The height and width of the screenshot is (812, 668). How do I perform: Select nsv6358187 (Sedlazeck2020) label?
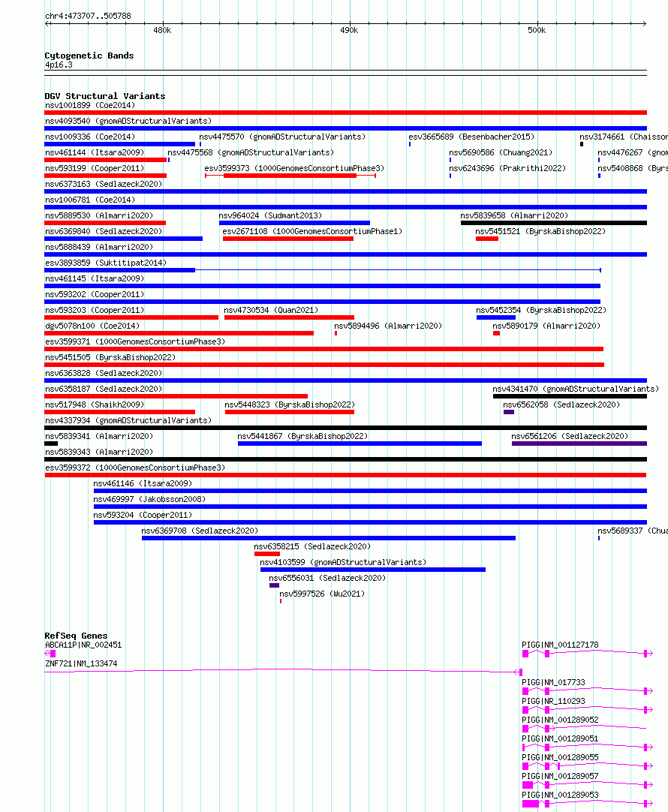pyautogui.click(x=104, y=389)
